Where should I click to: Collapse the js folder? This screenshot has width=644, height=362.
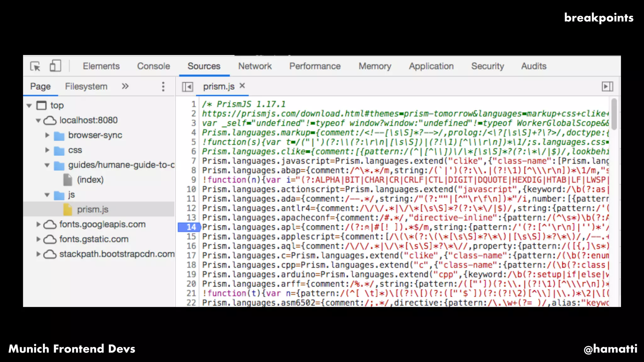[x=47, y=195]
